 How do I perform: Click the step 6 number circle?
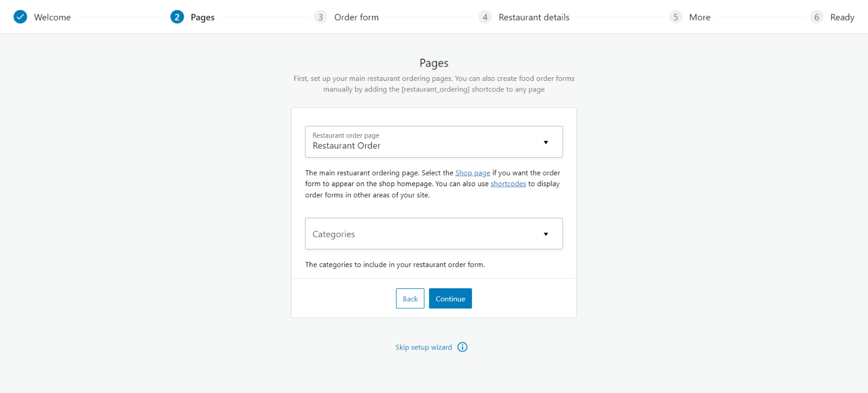pyautogui.click(x=817, y=17)
